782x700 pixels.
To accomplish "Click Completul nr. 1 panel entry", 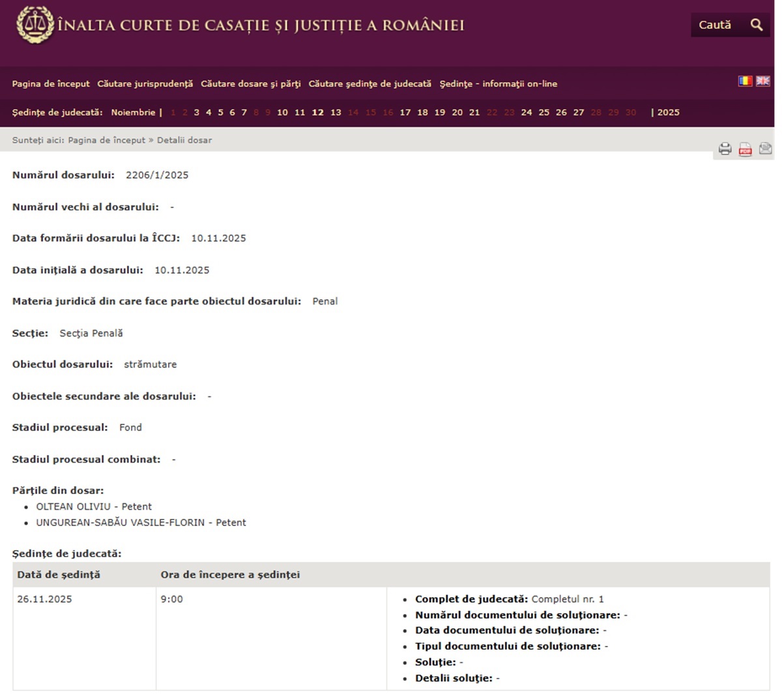I will 510,599.
